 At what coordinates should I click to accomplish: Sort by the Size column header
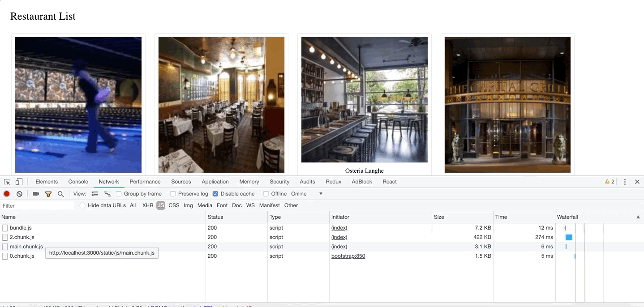(x=463, y=217)
